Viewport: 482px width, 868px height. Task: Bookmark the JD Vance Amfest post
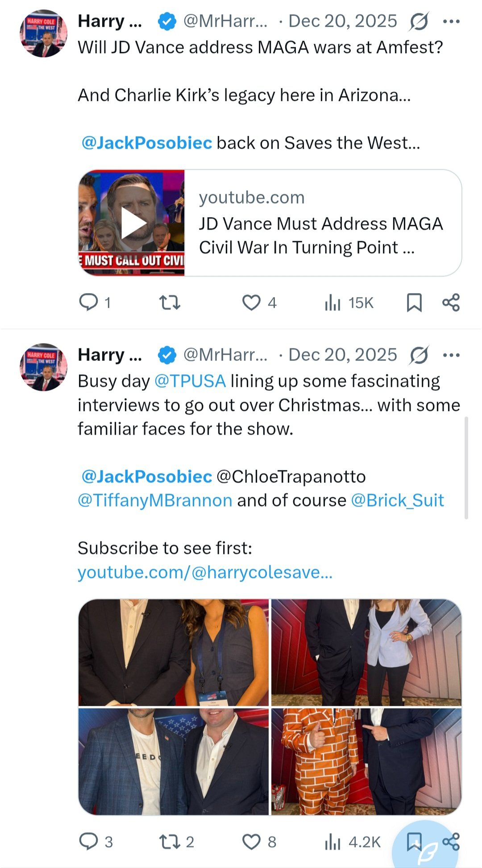pos(414,302)
